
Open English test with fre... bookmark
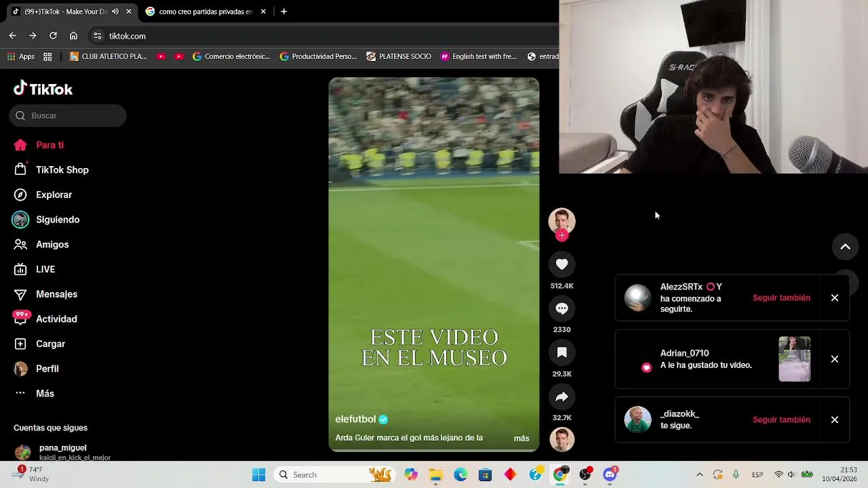[x=479, y=56]
